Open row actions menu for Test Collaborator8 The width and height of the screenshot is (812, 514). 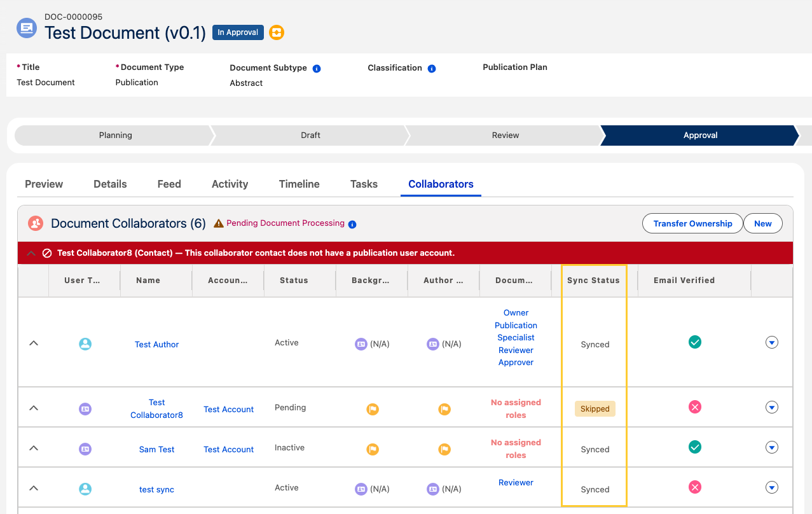(x=772, y=407)
